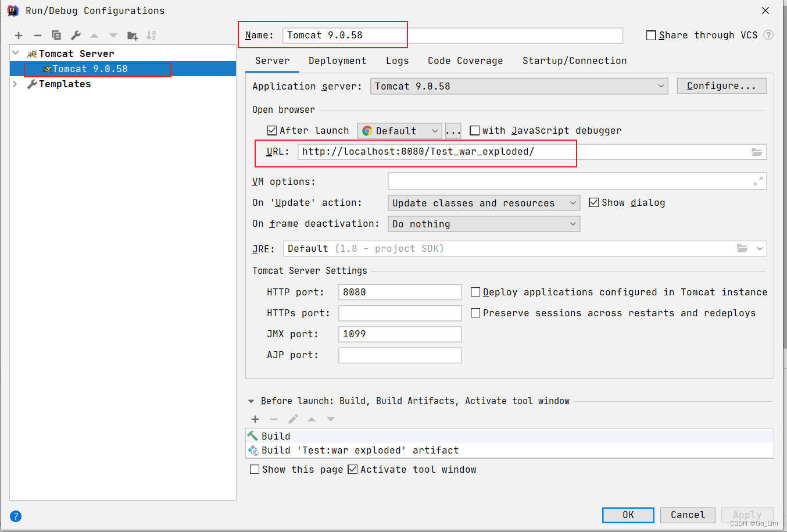Viewport: 787px width, 532px height.
Task: Click the Cancel button
Action: tap(688, 515)
